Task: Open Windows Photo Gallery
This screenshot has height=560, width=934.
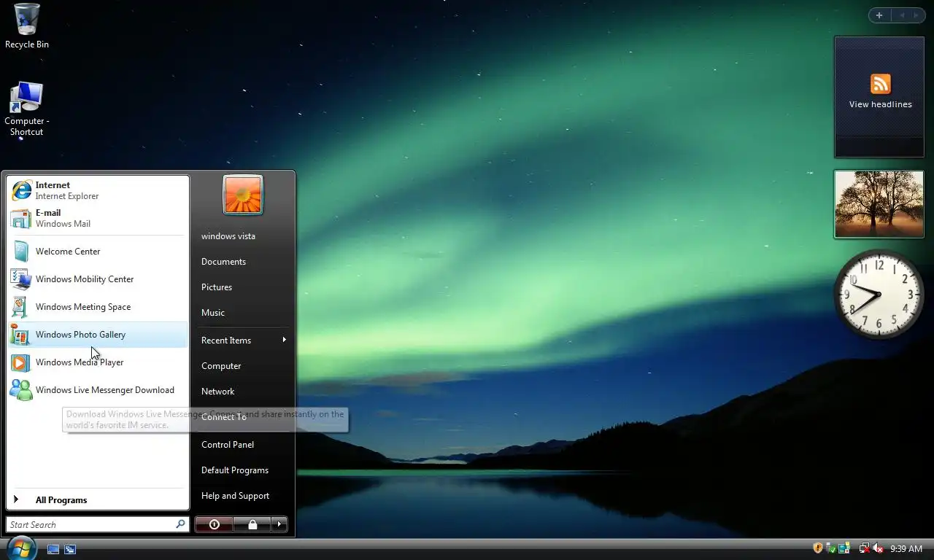Action: point(98,335)
